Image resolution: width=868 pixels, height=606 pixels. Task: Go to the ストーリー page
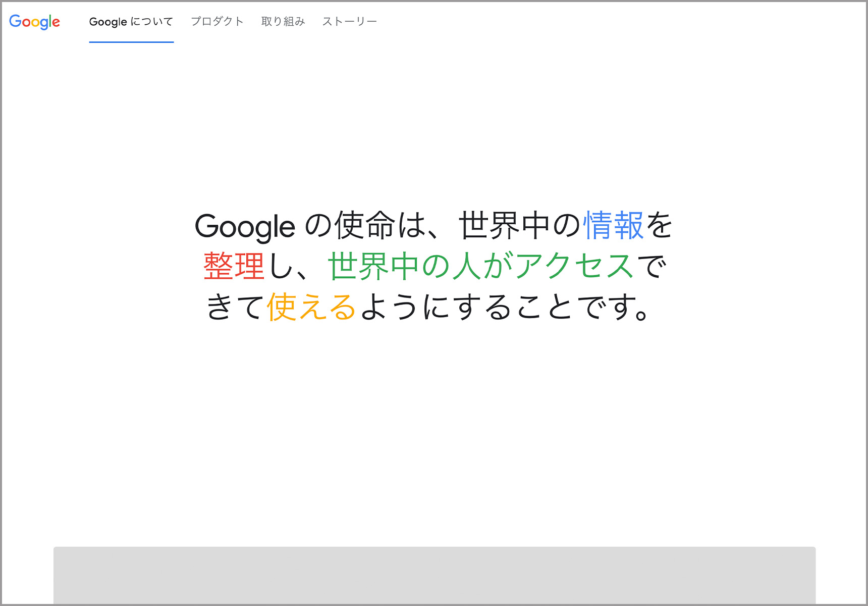tap(350, 21)
